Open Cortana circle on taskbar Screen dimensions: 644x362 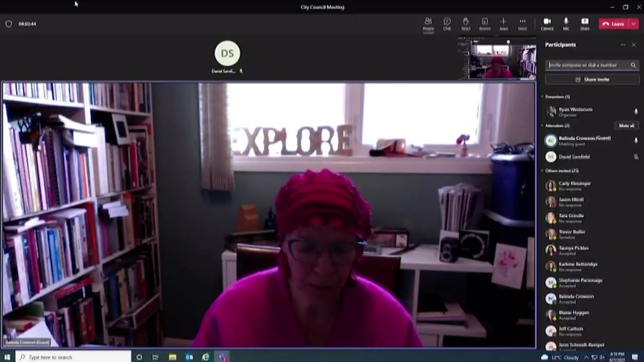point(139,357)
